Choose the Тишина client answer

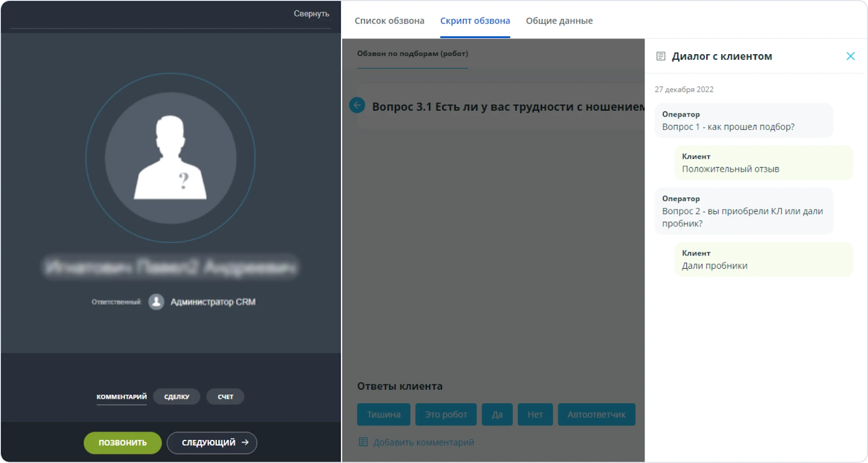coord(384,414)
